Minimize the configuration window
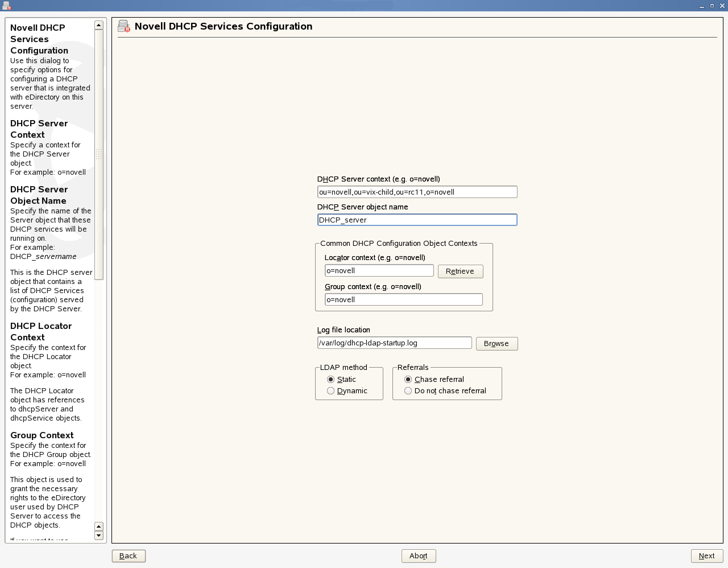Viewport: 728px width, 568px height. [x=702, y=6]
